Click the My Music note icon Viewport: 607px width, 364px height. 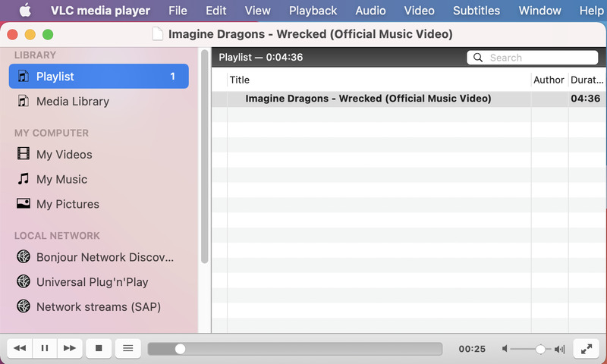[x=24, y=179]
